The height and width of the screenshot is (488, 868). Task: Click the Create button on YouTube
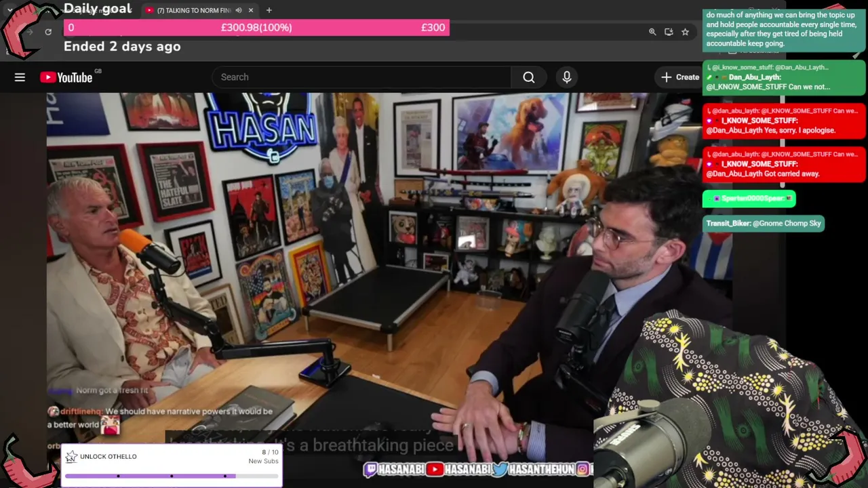pyautogui.click(x=680, y=77)
